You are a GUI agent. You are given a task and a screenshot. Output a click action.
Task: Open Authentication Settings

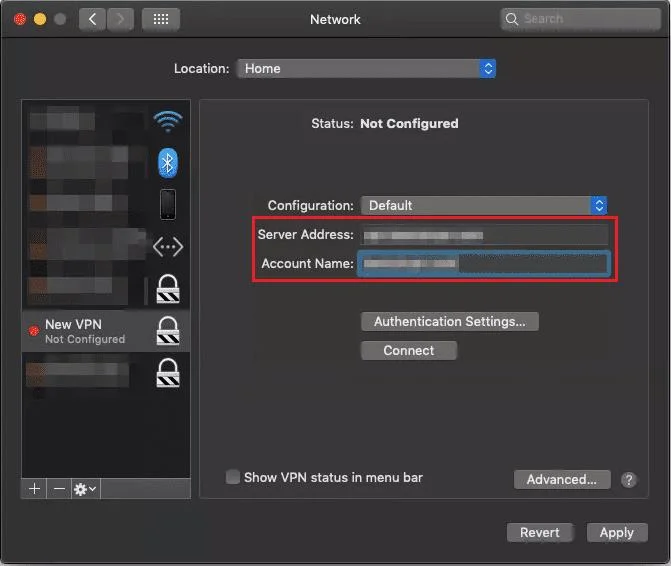(449, 321)
